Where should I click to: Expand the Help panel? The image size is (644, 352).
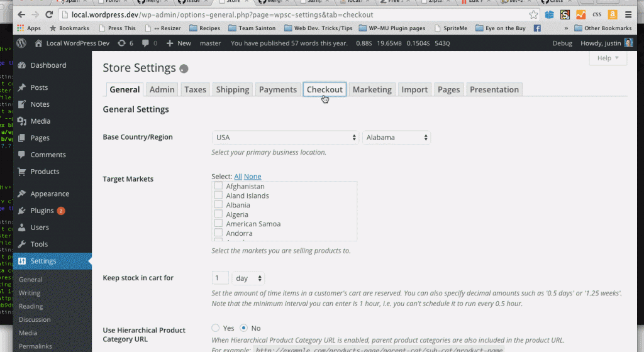coord(608,58)
